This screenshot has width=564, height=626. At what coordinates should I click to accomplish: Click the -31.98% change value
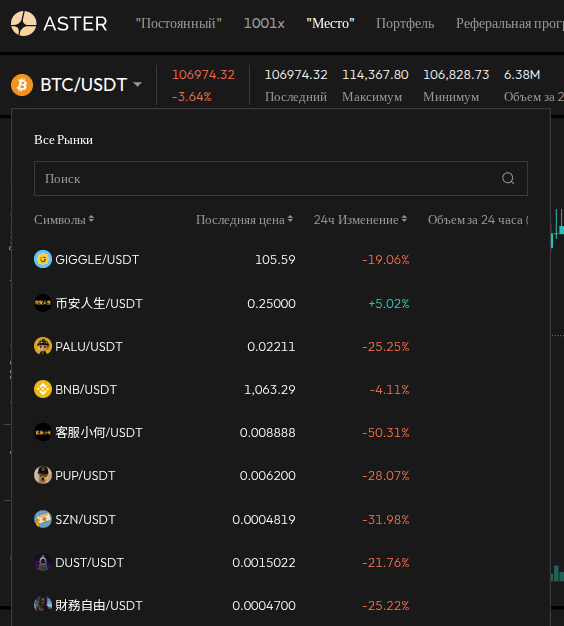point(386,519)
